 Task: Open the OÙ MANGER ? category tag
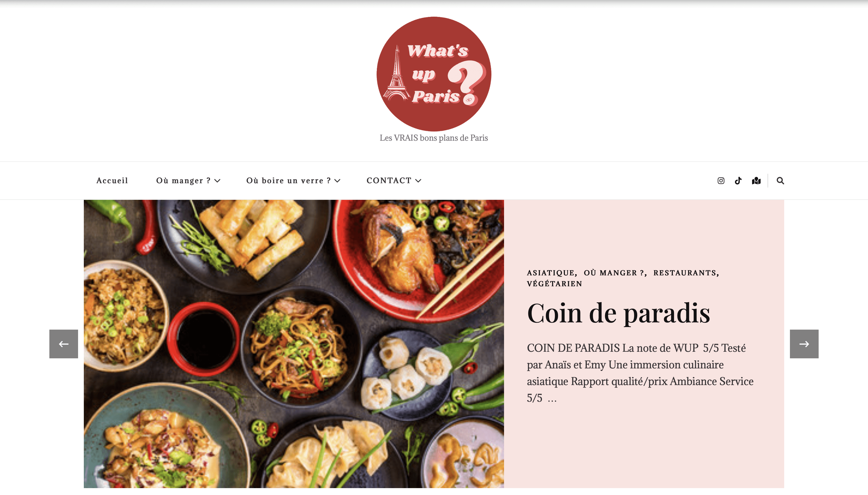click(614, 273)
